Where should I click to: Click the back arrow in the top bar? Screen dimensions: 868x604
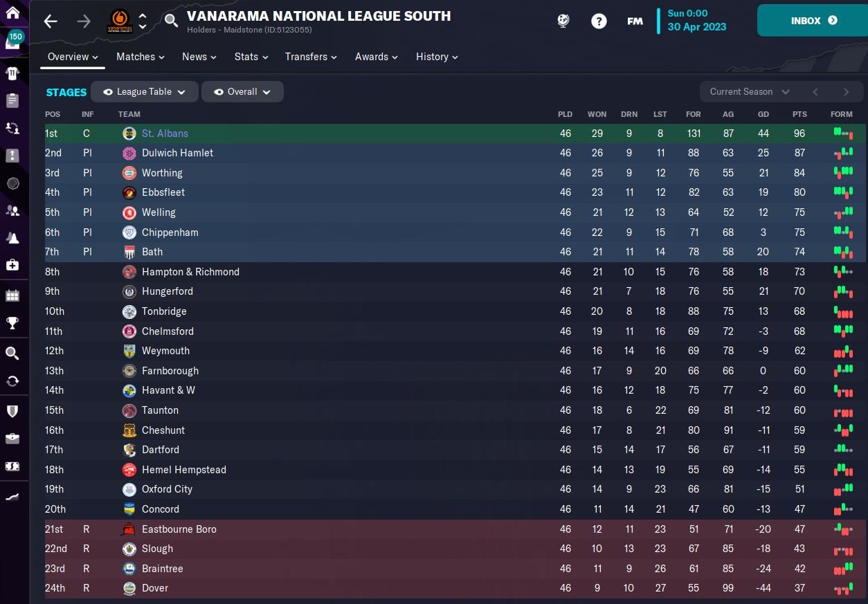(51, 21)
